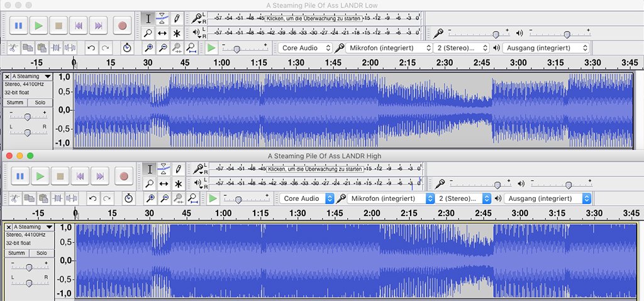Open Mikrofon (integriert) dropdown in LANDR Low
Image resolution: width=644 pixels, height=301 pixels.
(389, 48)
